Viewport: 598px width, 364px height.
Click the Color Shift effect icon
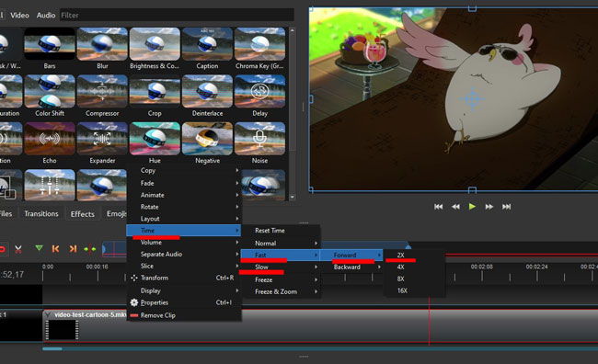tap(50, 91)
